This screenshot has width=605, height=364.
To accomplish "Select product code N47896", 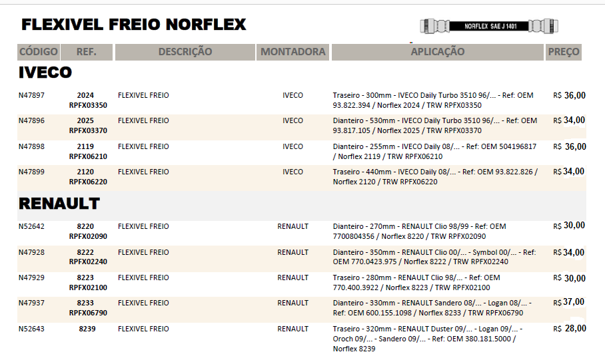I will click(32, 121).
